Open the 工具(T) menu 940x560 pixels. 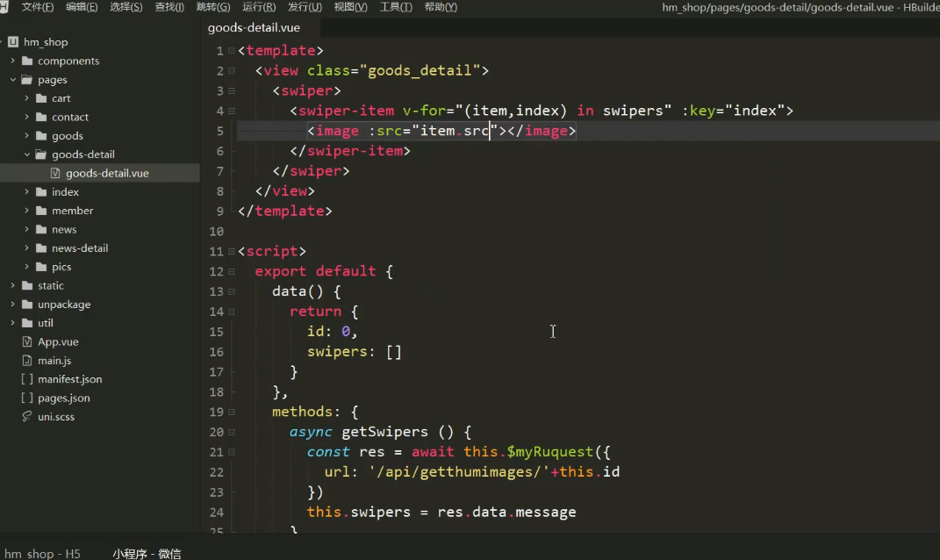396,7
